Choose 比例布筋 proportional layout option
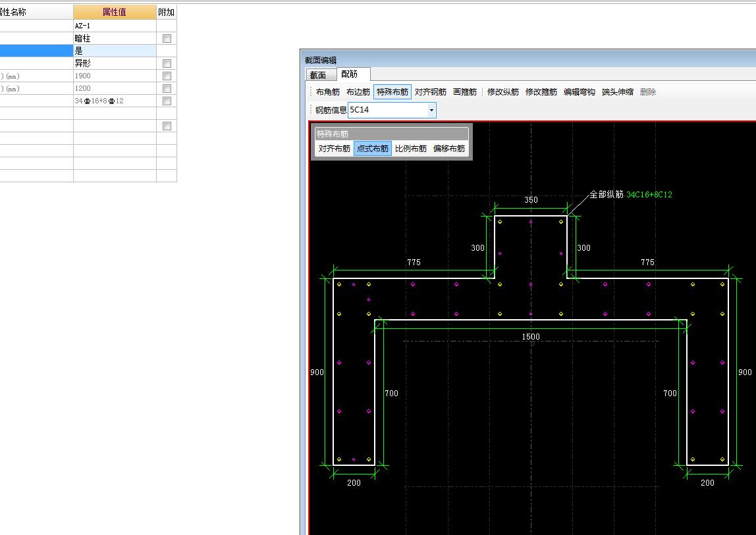Screen dimensions: 756x535 pyautogui.click(x=411, y=149)
